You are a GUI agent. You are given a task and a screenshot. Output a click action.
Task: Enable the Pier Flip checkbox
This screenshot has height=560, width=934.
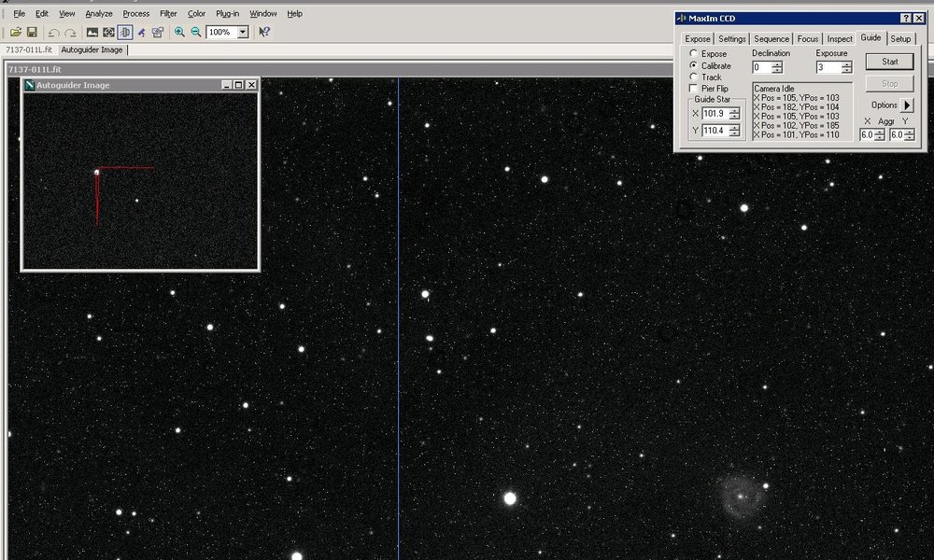pos(693,88)
